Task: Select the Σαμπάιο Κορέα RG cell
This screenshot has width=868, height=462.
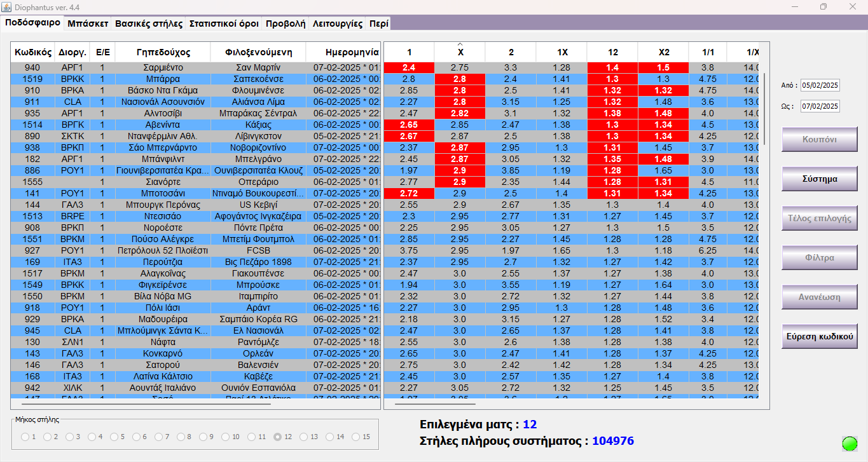Action: (x=258, y=319)
